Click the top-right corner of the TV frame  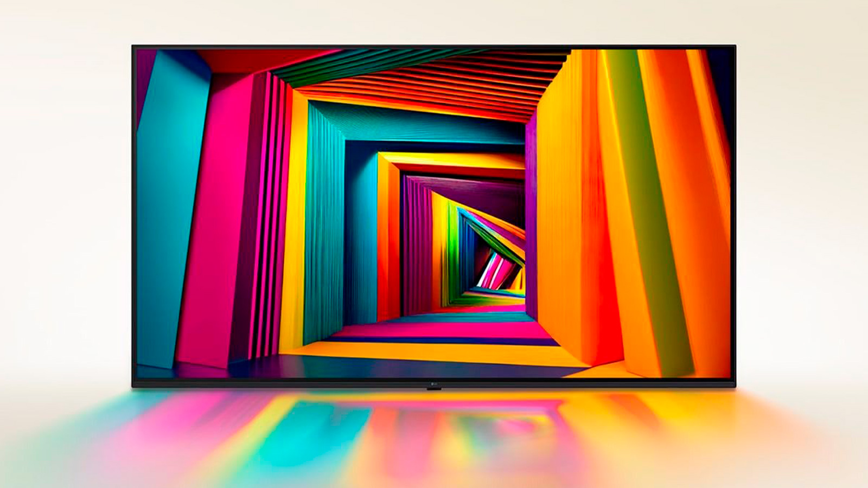click(x=735, y=47)
